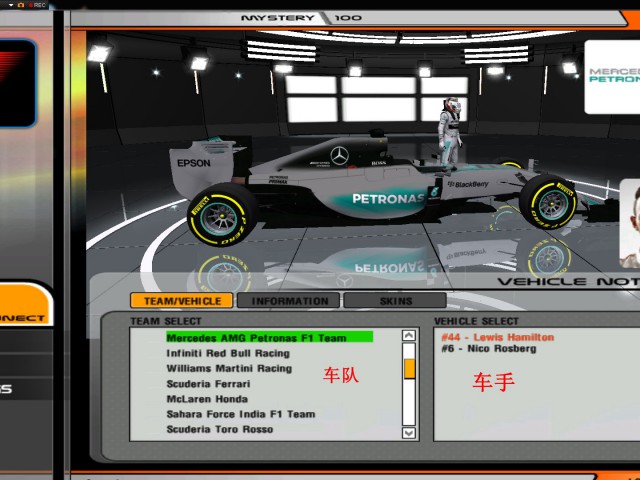
Task: Click team list scroll up arrow
Action: tap(409, 336)
